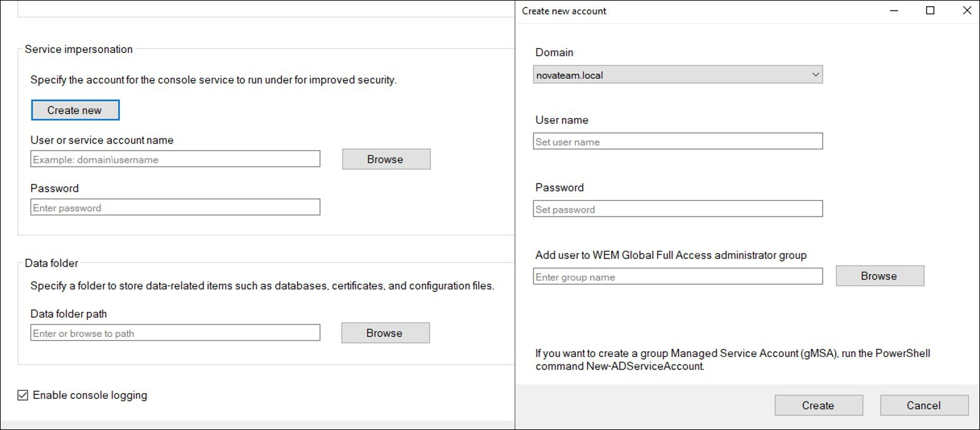Click the User or service account name field
980x430 pixels.
pyautogui.click(x=175, y=159)
